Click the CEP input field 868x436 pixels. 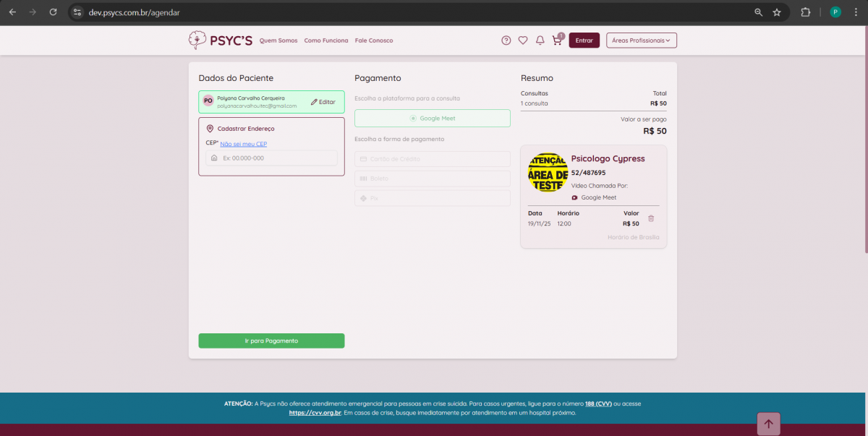(x=275, y=158)
